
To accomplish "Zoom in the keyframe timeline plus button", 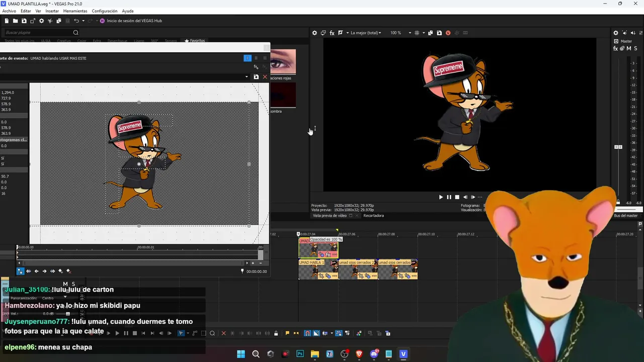I will pyautogui.click(x=253, y=263).
